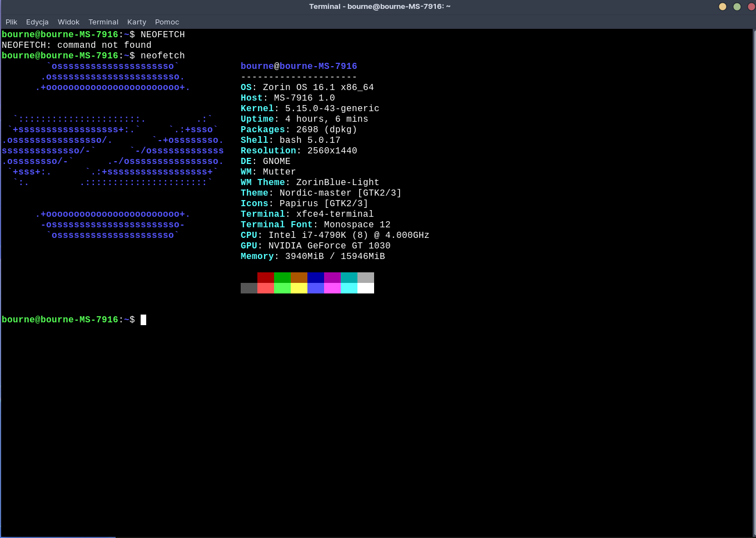
Task: Click the bright green color block
Action: [282, 288]
